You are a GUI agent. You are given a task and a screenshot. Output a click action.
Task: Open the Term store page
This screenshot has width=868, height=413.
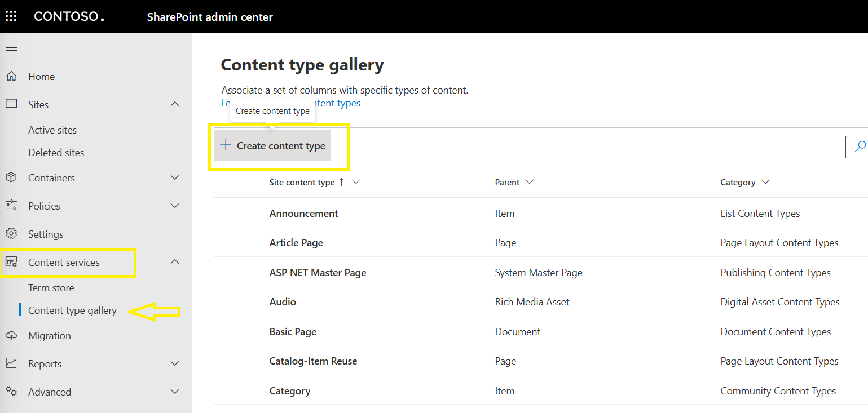pyautogui.click(x=51, y=288)
